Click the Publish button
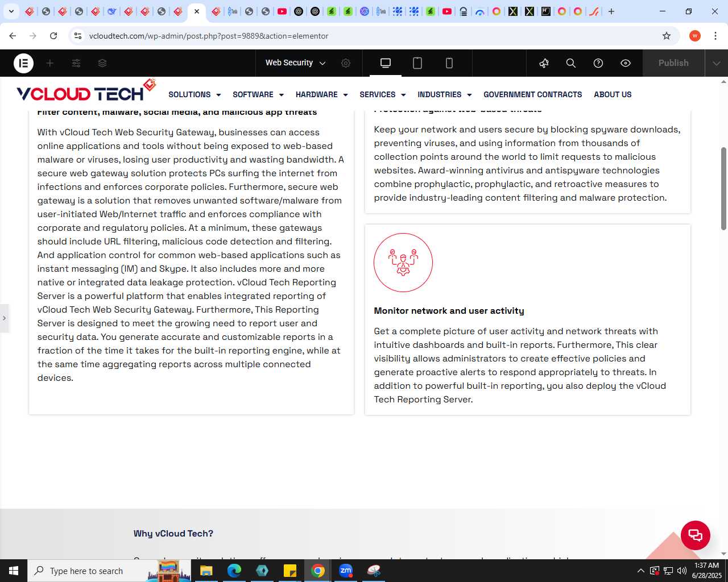Viewport: 728px width, 582px height. pos(673,63)
